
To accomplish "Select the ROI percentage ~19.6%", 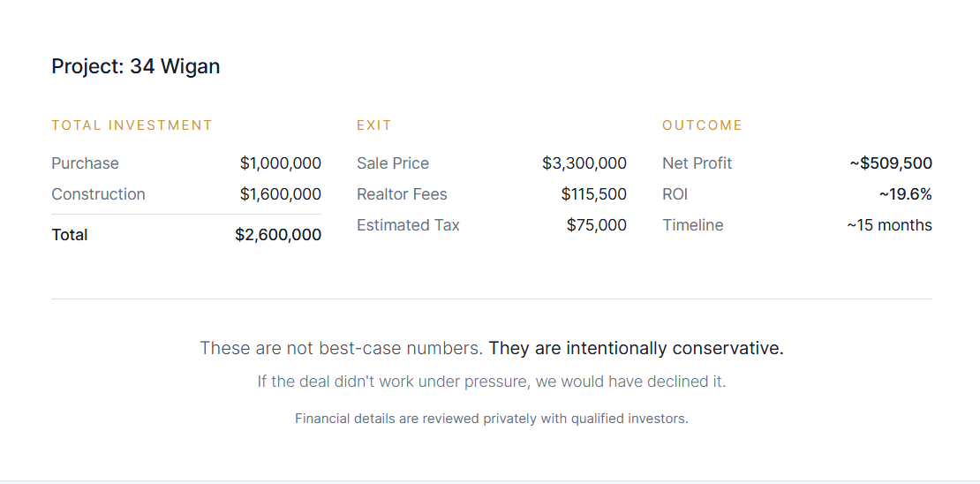I will pos(905,194).
